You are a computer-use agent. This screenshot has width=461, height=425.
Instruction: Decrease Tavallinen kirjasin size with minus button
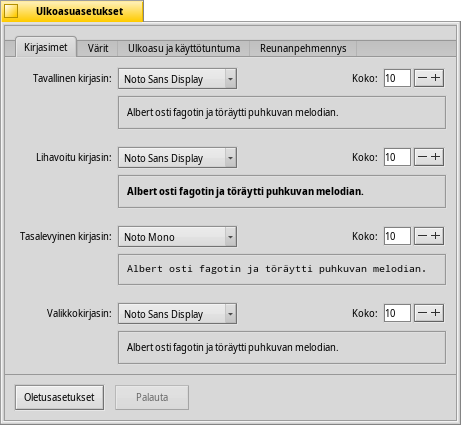point(422,78)
